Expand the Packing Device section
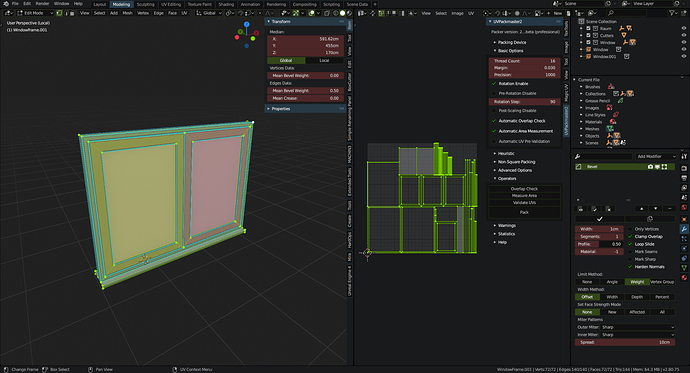Screen dimensions: 690x373 512,42
